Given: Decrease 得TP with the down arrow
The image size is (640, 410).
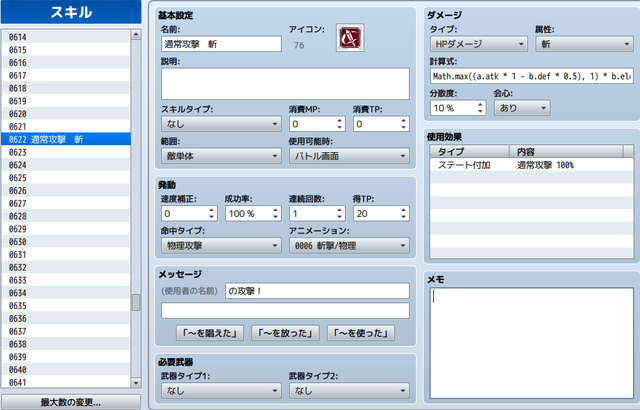Looking at the screenshot, I should coord(404,217).
